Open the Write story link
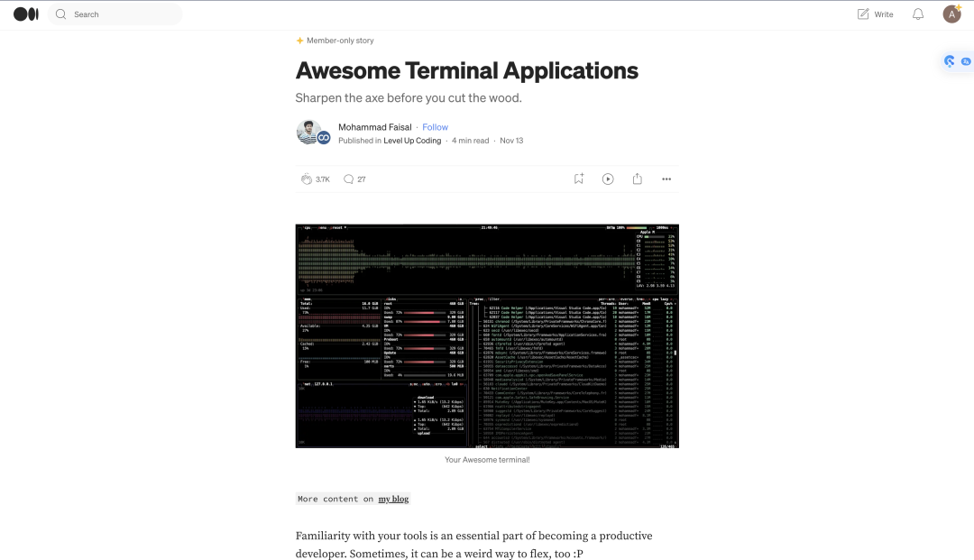This screenshot has width=974, height=560. tap(875, 14)
